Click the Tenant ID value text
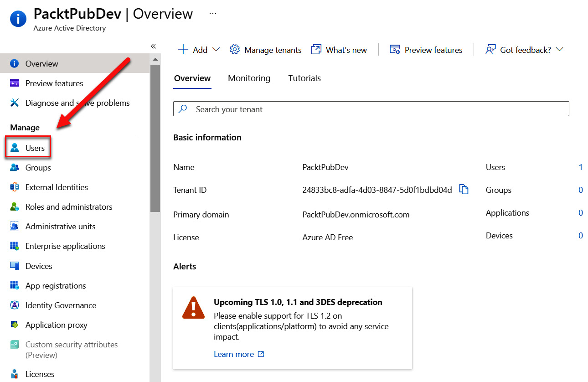 coord(377,190)
